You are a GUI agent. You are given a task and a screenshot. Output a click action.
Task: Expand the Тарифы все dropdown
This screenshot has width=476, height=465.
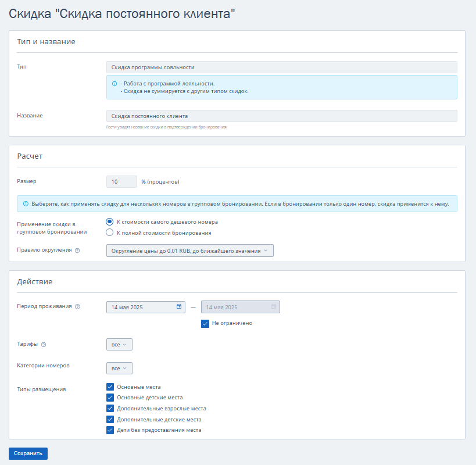[x=119, y=345]
